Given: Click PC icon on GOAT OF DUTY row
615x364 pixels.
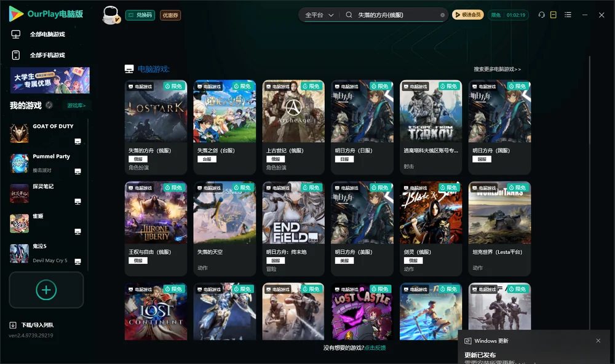Looking at the screenshot, I should point(77,141).
